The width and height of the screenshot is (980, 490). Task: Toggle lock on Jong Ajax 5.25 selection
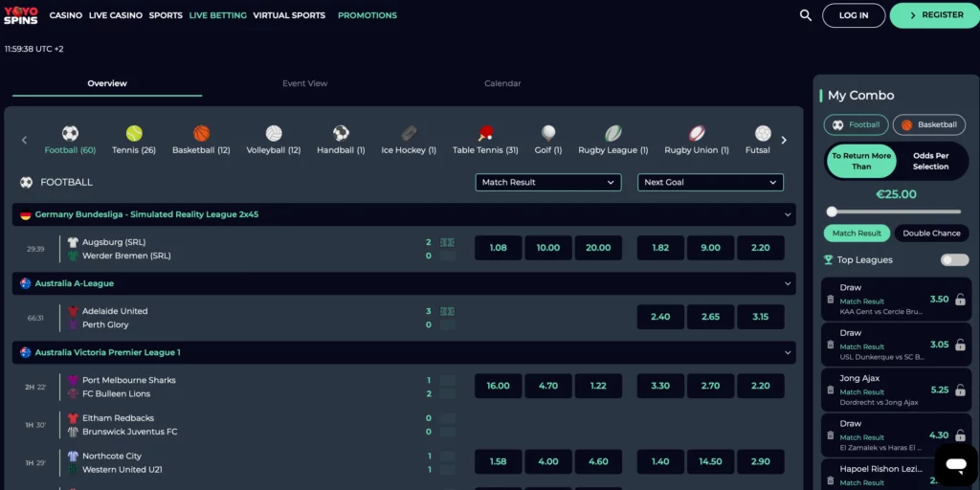point(961,390)
